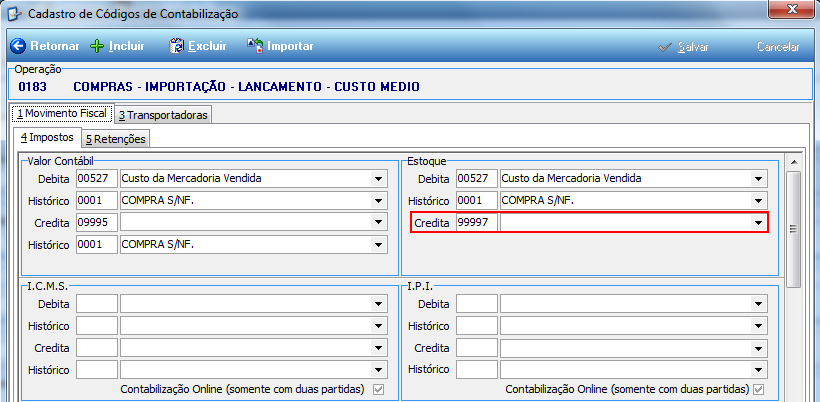Click the Excluir button label
The width and height of the screenshot is (820, 402).
click(x=207, y=46)
